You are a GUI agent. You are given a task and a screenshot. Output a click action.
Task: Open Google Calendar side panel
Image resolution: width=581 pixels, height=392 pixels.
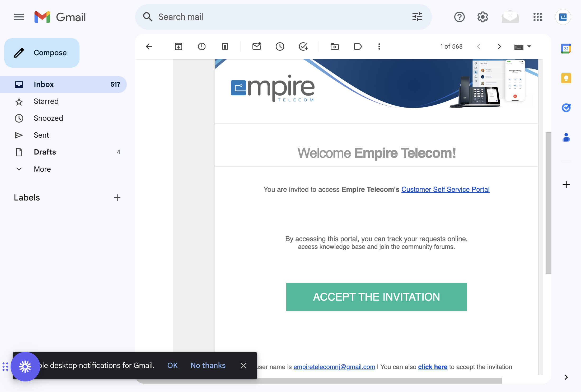tap(566, 49)
